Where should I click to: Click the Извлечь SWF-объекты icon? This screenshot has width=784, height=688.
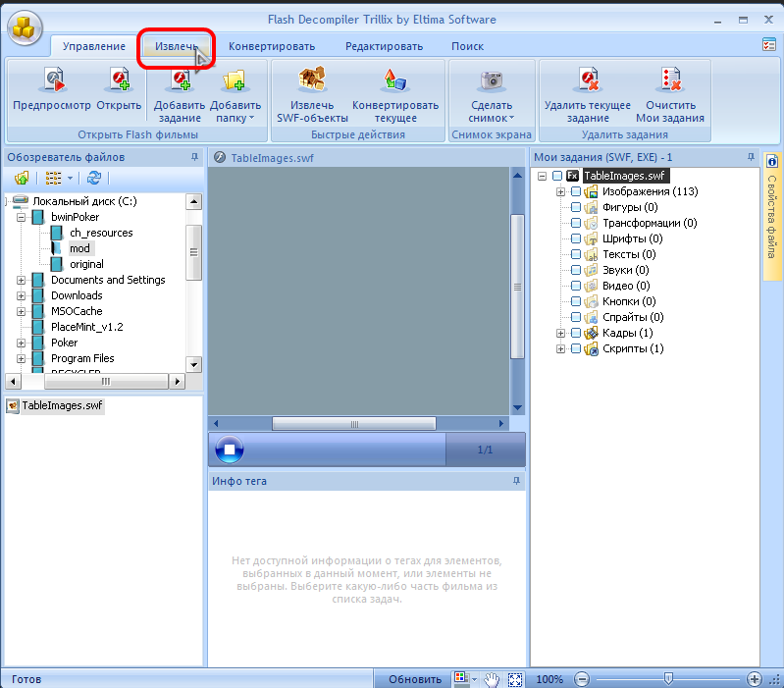[312, 80]
